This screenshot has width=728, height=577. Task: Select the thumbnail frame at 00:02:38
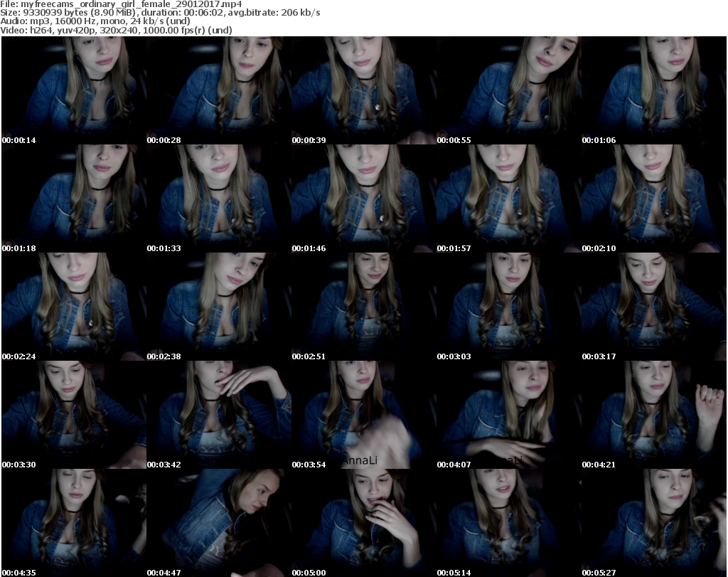219,307
